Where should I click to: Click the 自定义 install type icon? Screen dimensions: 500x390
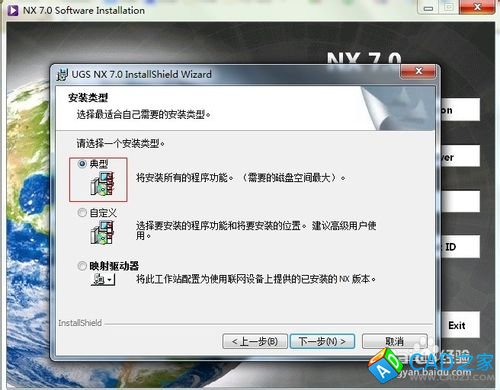pyautogui.click(x=102, y=232)
